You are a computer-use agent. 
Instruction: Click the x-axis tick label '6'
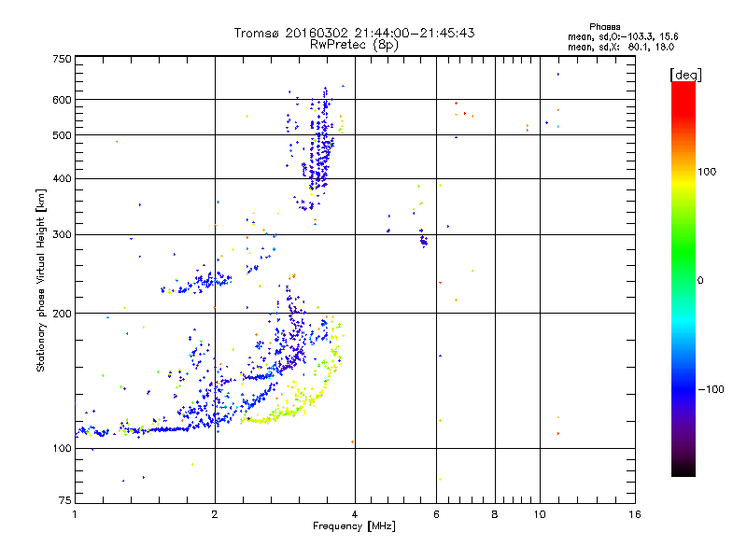click(436, 514)
